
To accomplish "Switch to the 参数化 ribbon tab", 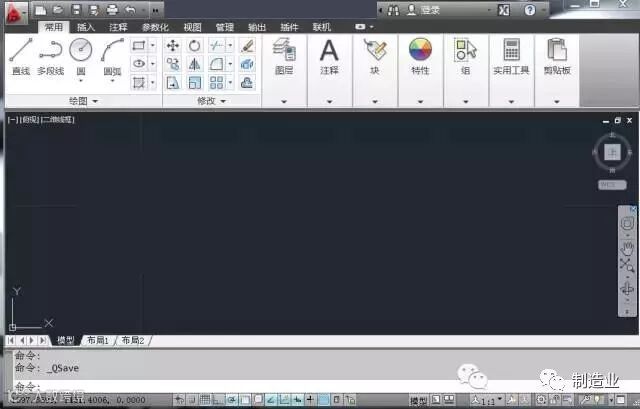I will (x=155, y=27).
